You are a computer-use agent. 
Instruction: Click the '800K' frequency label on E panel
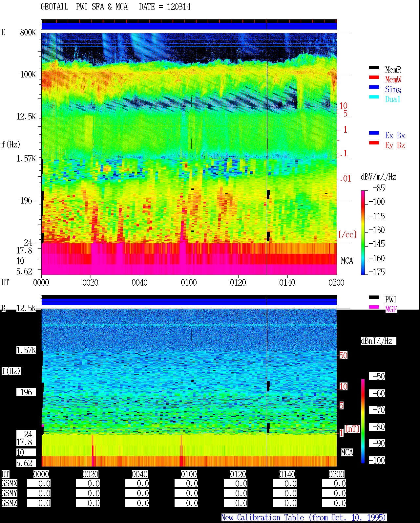click(x=28, y=32)
